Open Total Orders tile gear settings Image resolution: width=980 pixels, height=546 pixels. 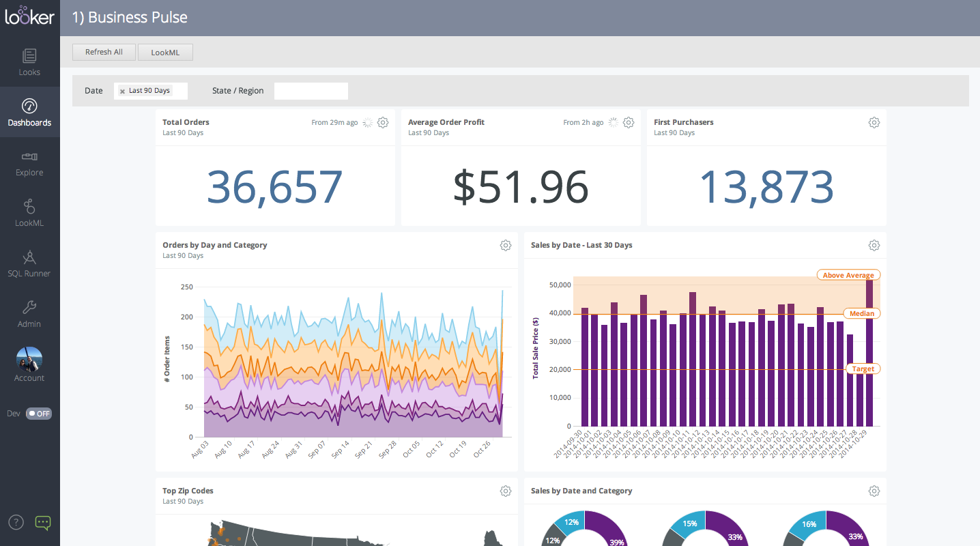click(383, 122)
